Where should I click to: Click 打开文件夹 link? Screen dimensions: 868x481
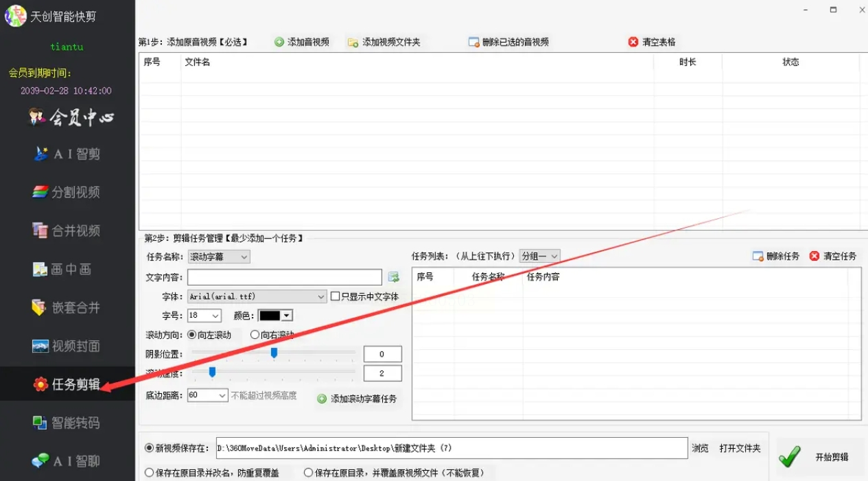[740, 448]
